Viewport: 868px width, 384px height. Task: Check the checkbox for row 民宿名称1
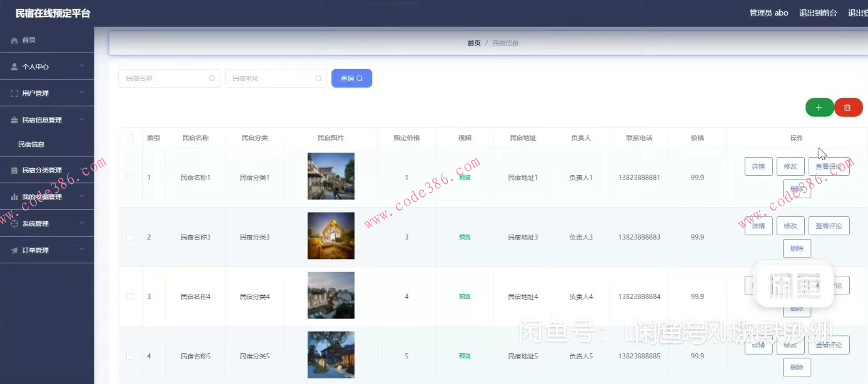130,177
